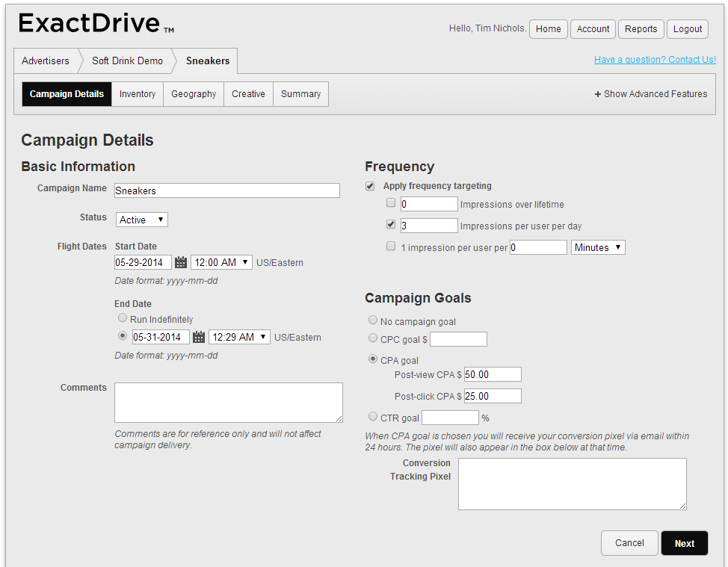Uncheck Impressions per user per day checkbox
728x567 pixels.
391,225
